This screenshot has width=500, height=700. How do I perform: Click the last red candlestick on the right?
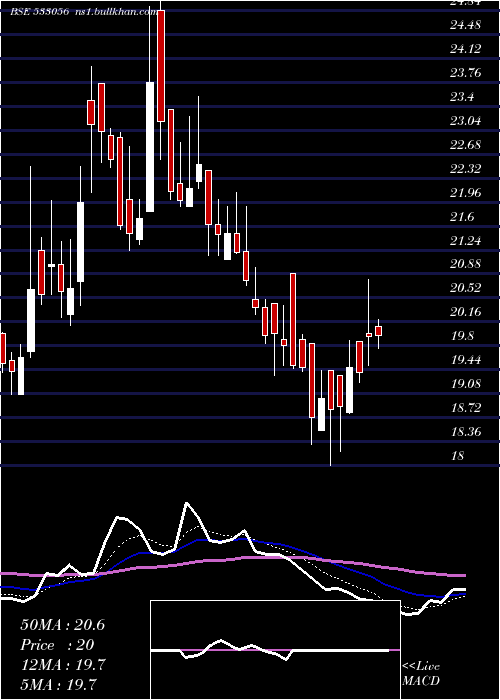(379, 331)
